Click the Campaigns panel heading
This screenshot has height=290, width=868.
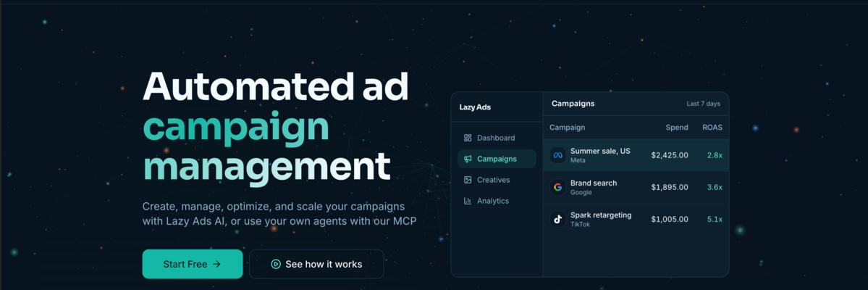[573, 104]
